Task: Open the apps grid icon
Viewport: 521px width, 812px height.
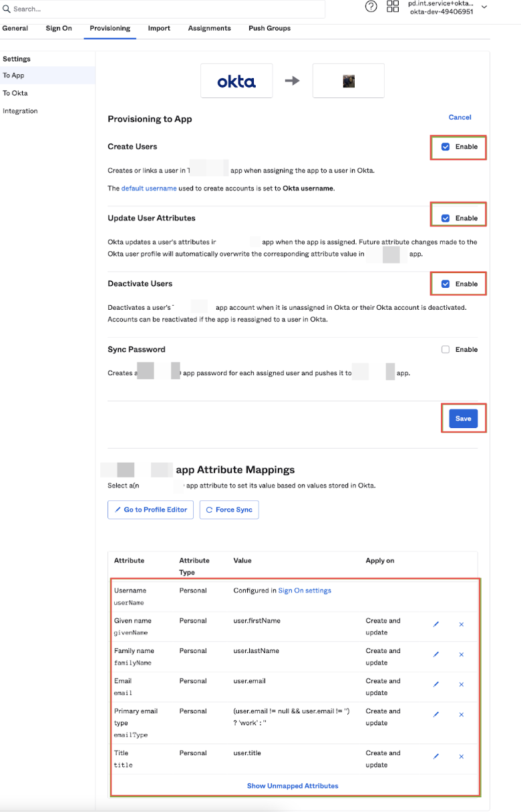Action: [x=393, y=7]
